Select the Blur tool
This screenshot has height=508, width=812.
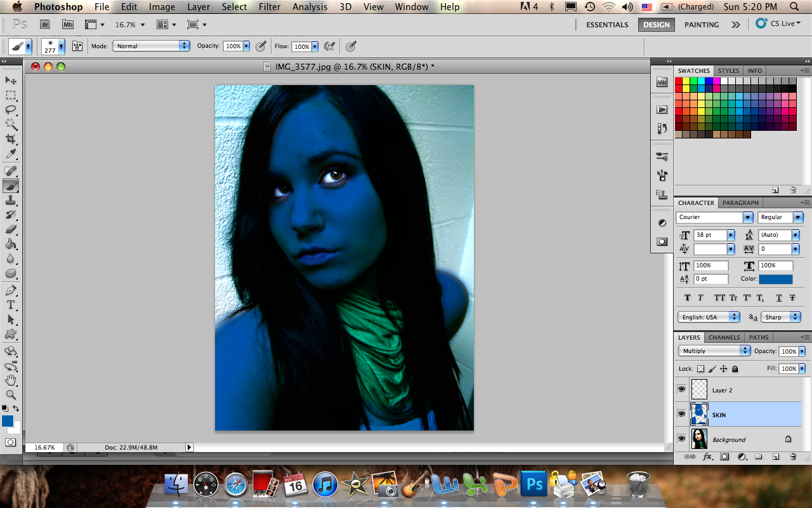[x=11, y=258]
